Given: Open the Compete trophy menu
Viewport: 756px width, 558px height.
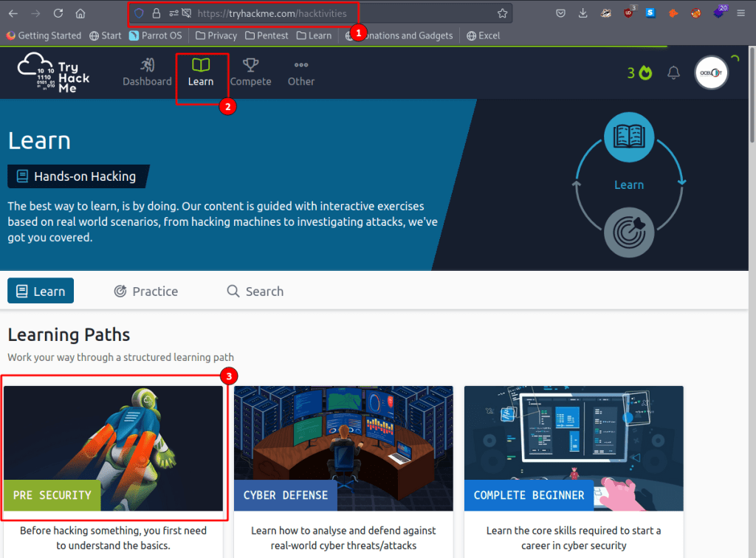Looking at the screenshot, I should pyautogui.click(x=250, y=72).
